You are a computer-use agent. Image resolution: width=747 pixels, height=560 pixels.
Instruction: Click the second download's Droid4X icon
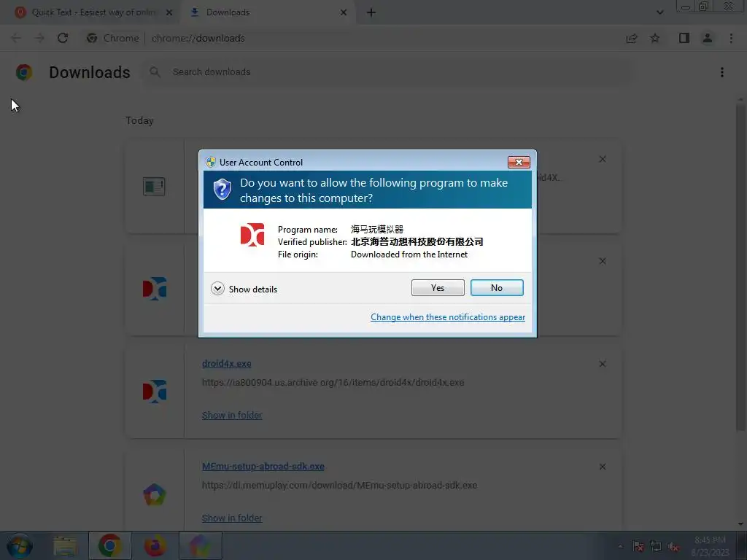(x=155, y=289)
